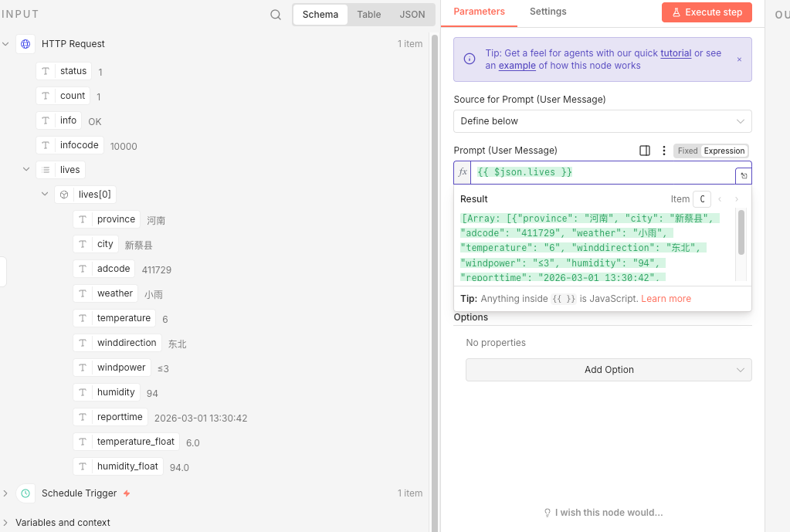Select the adcode field pill
The image size is (790, 532).
(x=104, y=269)
